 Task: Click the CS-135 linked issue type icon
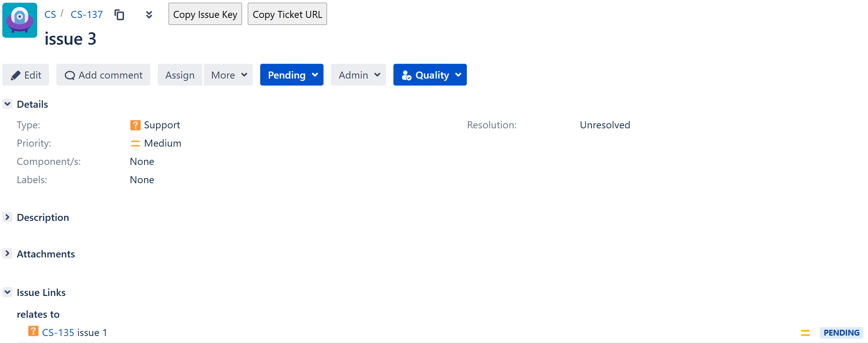click(33, 331)
